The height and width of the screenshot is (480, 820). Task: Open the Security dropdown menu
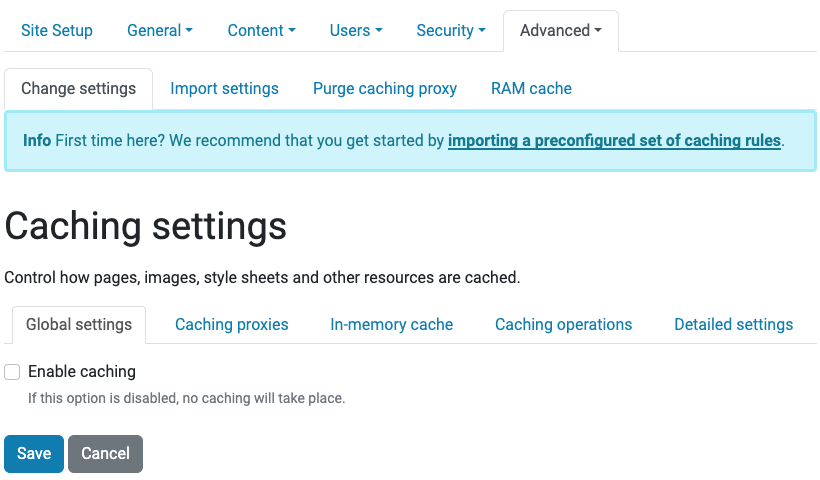[x=451, y=30]
